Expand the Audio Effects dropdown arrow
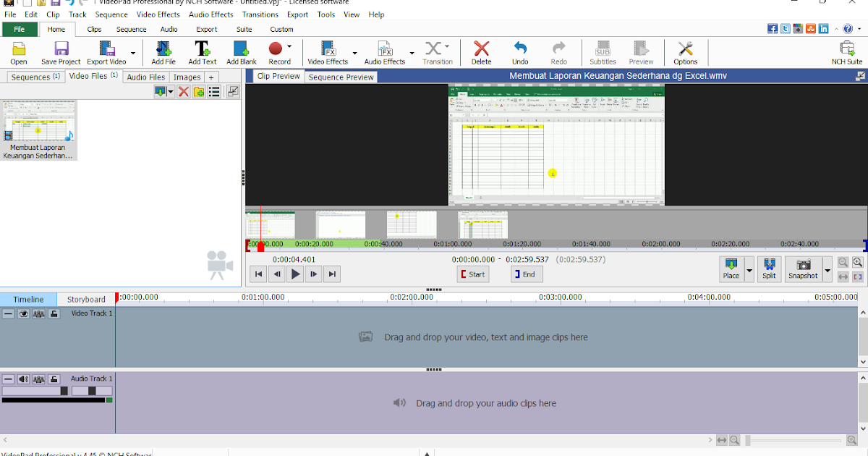 click(412, 53)
